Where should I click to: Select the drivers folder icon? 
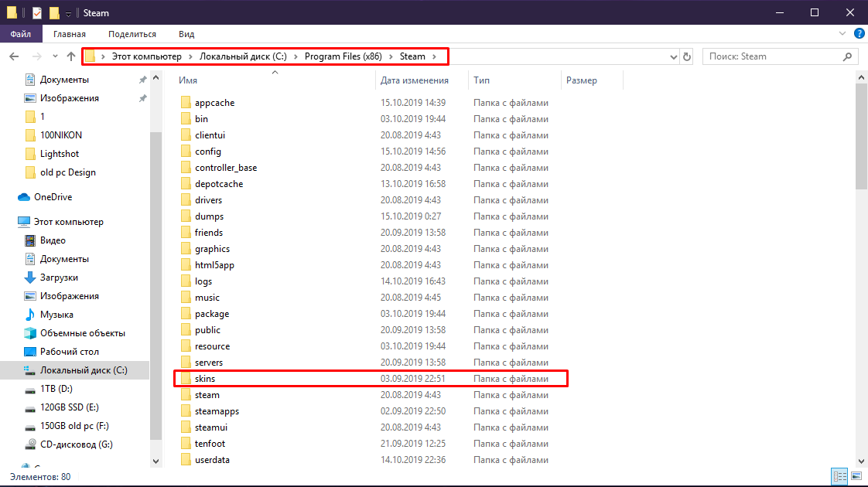(186, 200)
